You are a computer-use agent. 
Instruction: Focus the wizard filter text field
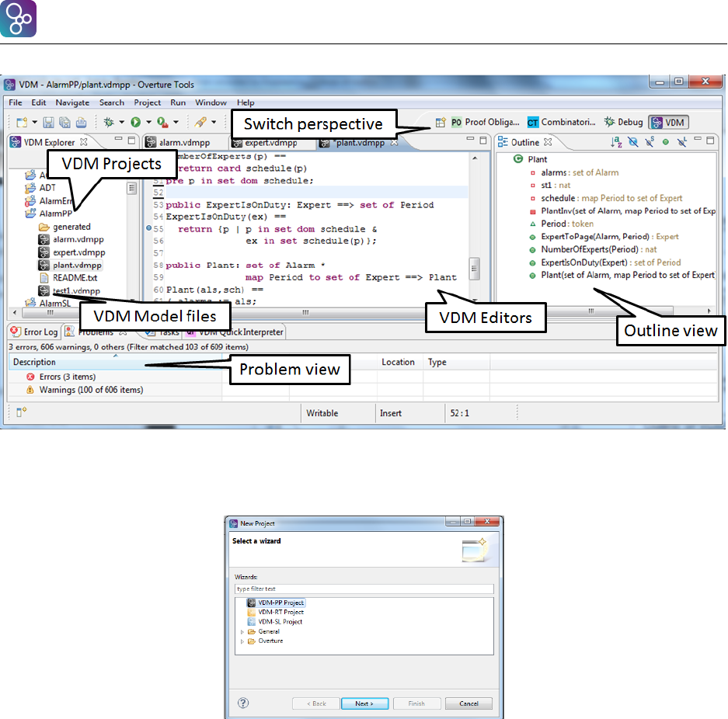click(364, 589)
